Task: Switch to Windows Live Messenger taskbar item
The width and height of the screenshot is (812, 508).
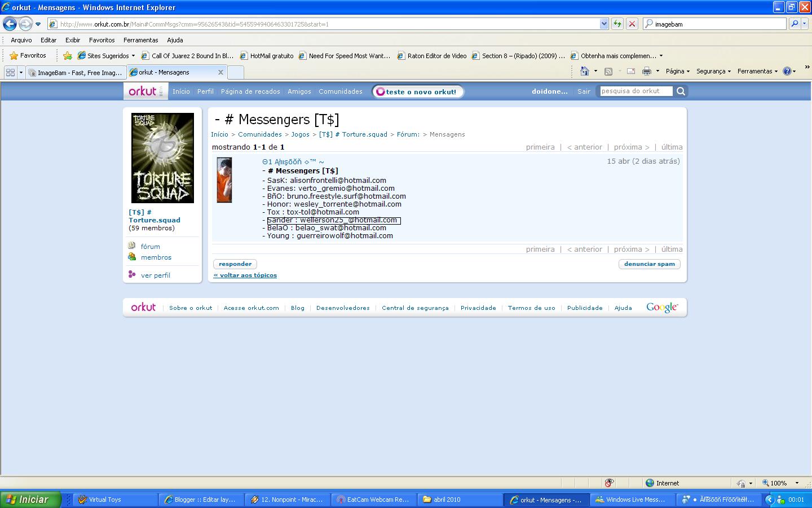Action: click(x=632, y=500)
